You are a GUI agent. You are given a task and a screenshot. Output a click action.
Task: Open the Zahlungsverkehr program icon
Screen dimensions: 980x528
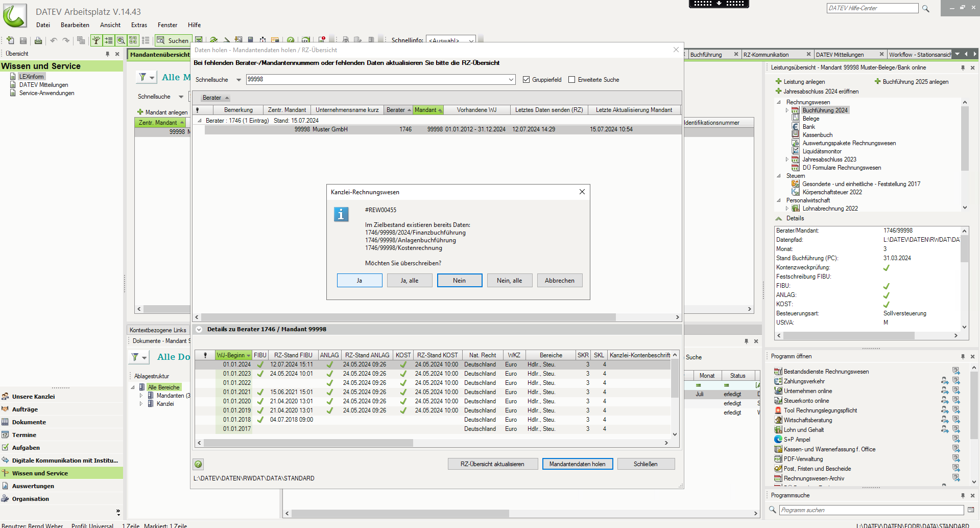[x=778, y=381]
